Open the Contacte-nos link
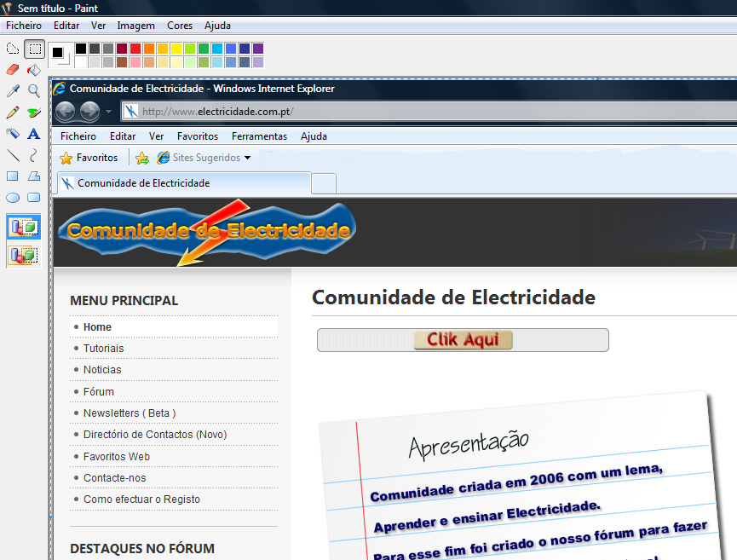This screenshot has width=737, height=560. pos(115,477)
